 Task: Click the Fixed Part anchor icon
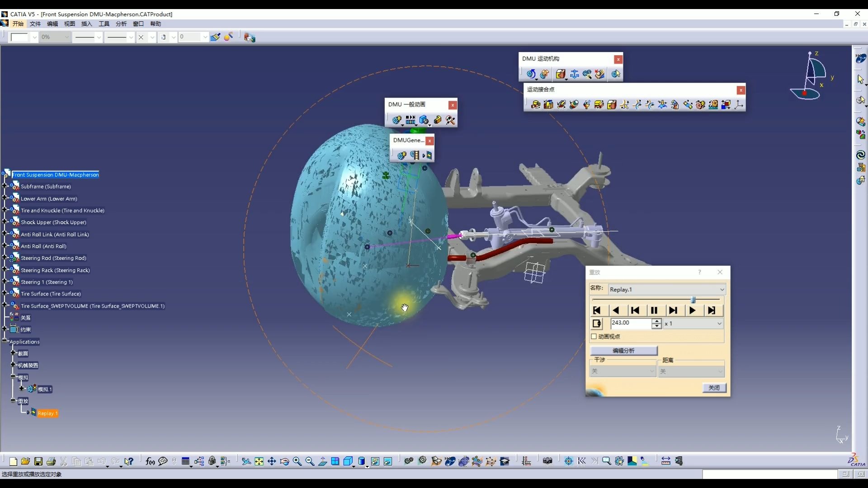[574, 74]
